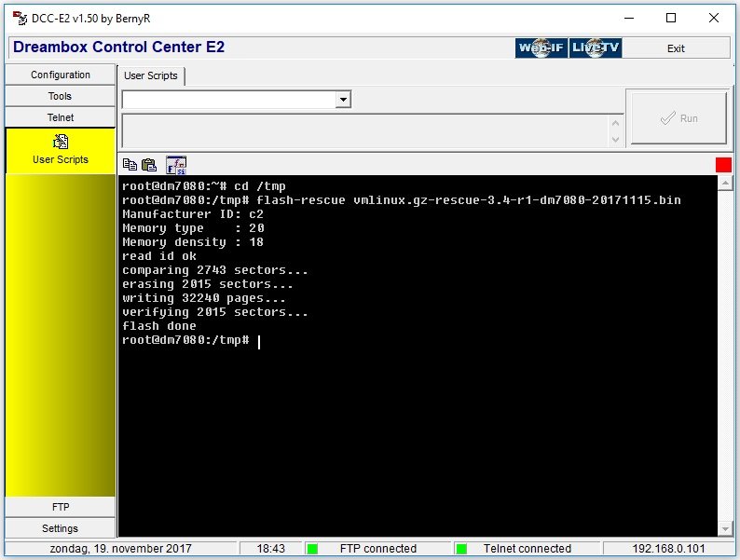
Task: Click the 'read id ok' terminal line
Action: tap(159, 256)
